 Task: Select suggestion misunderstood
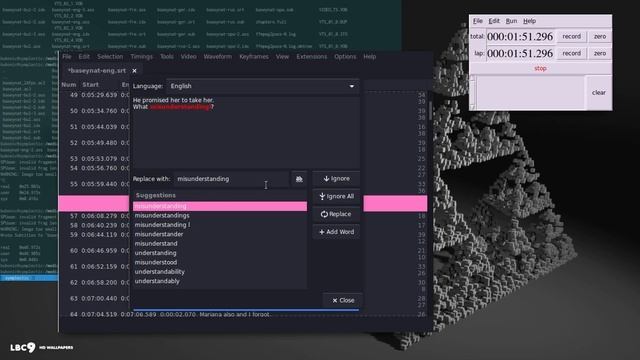(220, 262)
